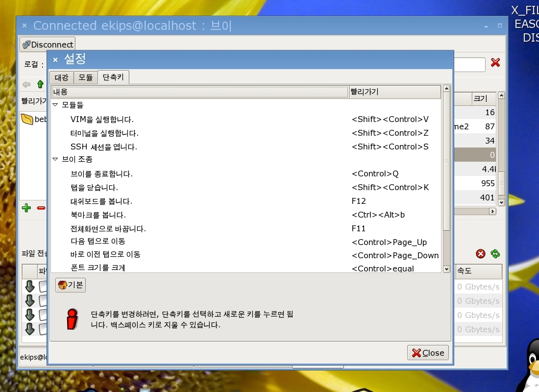Viewport: 539px width, 392px height.
Task: Switch to the 모듈 tab
Action: point(85,77)
